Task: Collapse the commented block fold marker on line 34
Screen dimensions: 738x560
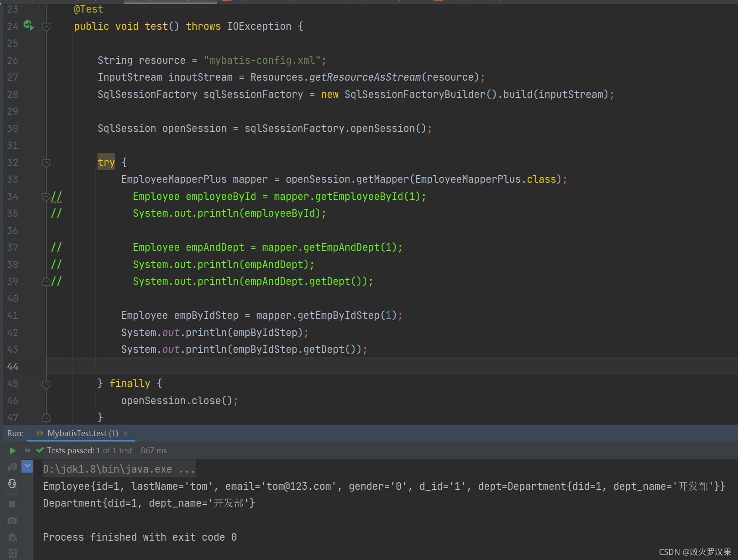Action: coord(47,197)
